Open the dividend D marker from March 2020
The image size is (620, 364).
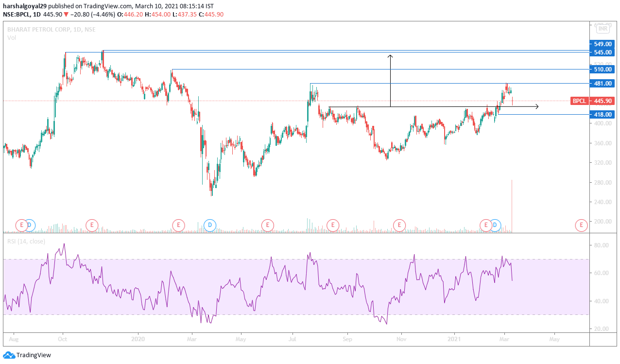(210, 225)
